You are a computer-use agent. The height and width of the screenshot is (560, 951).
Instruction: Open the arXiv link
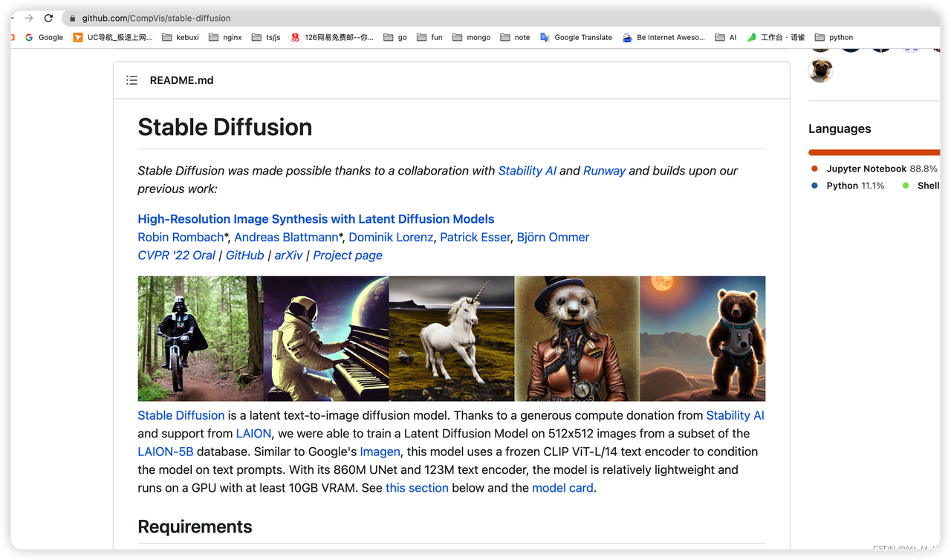point(288,255)
